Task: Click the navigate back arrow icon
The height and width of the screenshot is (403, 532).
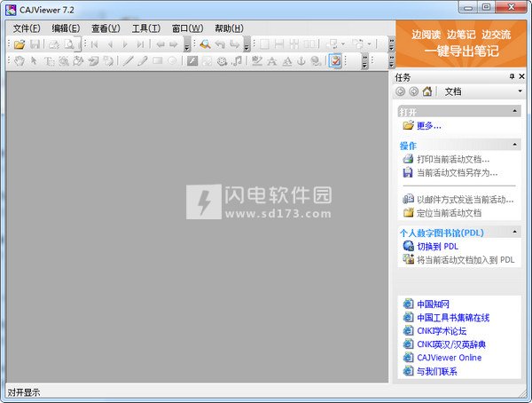Action: 160,44
